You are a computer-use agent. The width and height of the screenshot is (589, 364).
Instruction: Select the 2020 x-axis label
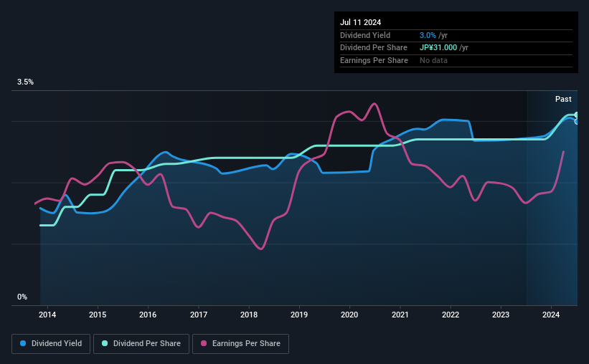coord(349,315)
